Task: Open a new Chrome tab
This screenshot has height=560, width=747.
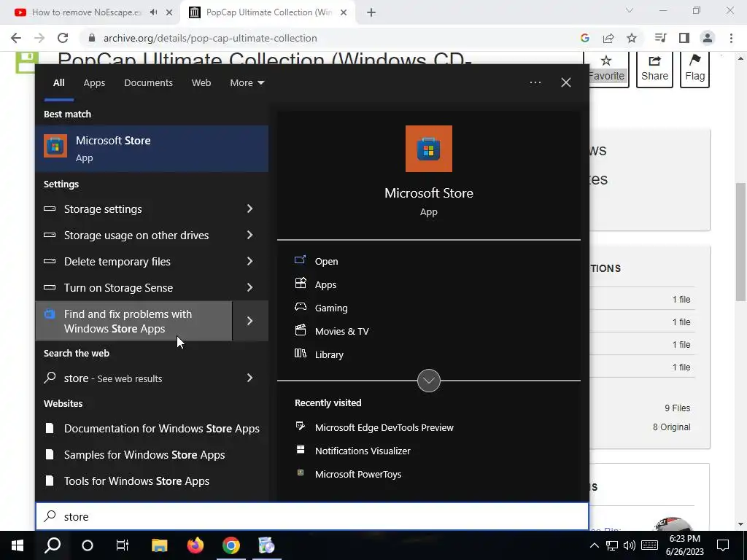Action: click(371, 12)
